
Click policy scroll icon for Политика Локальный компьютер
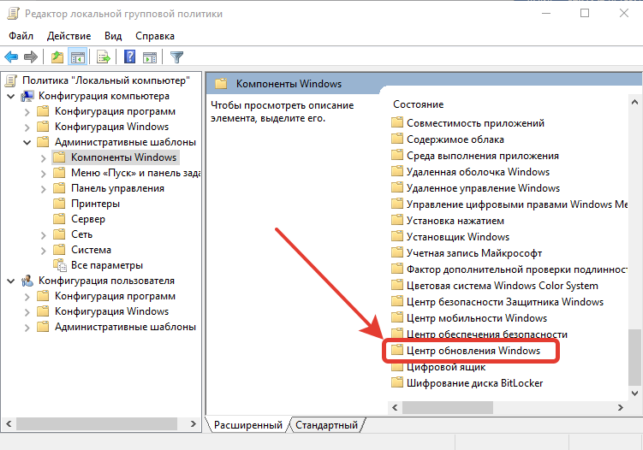11,80
